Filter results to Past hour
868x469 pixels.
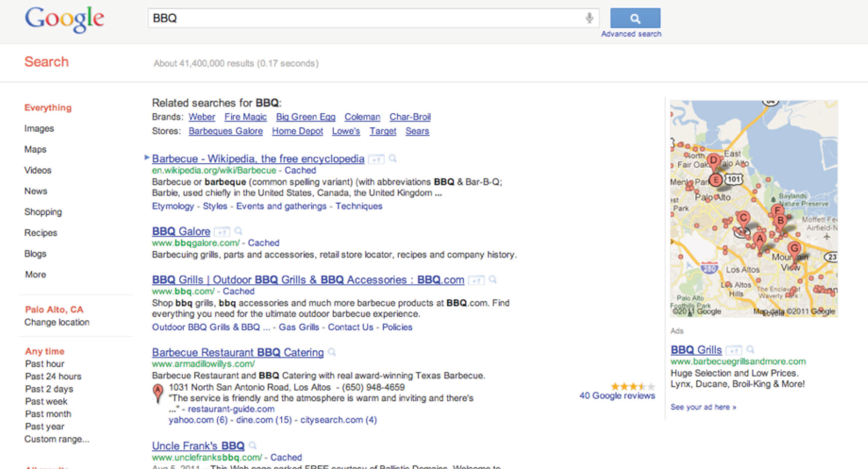45,364
